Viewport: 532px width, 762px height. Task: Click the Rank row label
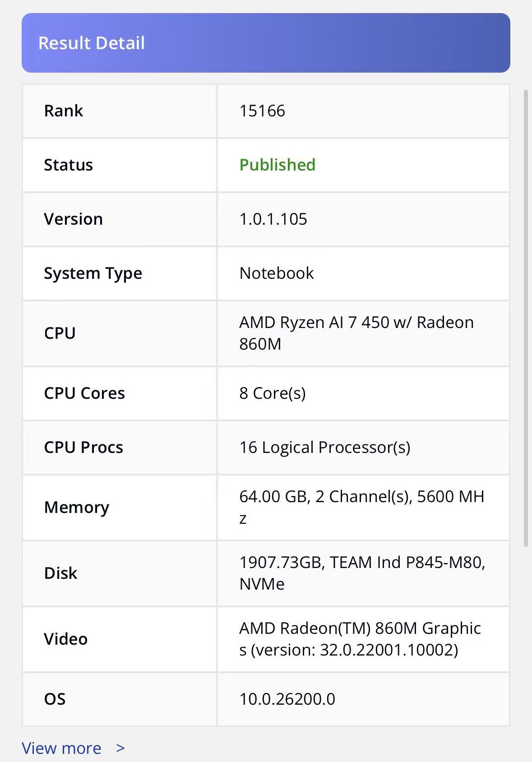(64, 111)
